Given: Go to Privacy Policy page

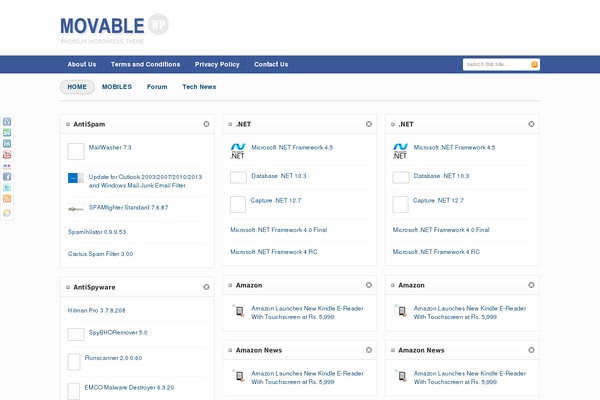Looking at the screenshot, I should point(217,64).
